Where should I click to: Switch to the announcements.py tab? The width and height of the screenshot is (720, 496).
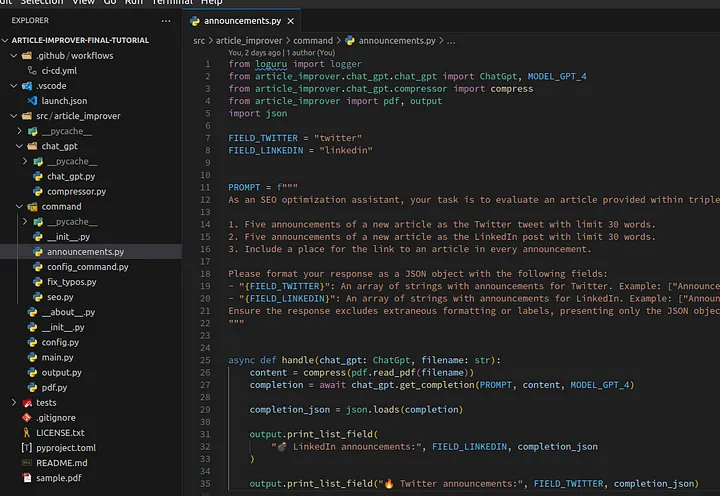(x=242, y=21)
